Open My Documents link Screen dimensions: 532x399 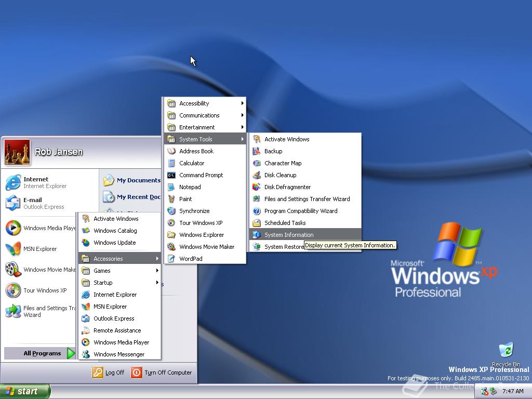coord(132,180)
